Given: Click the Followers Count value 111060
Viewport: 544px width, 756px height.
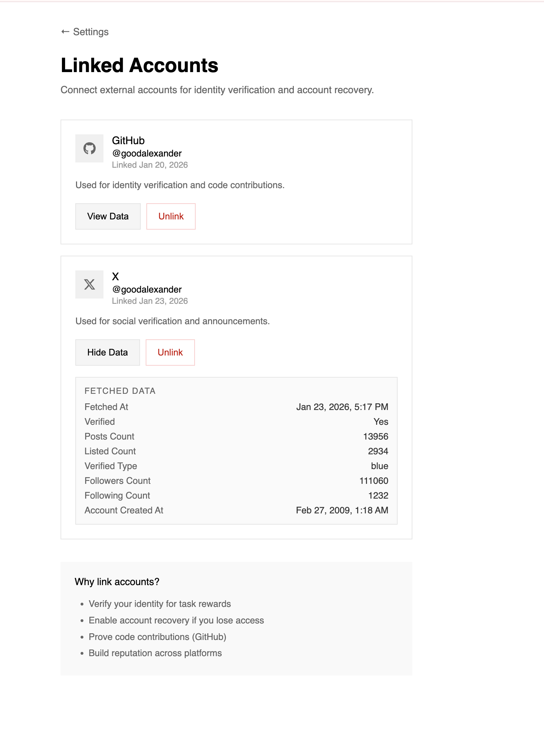Looking at the screenshot, I should 374,481.
